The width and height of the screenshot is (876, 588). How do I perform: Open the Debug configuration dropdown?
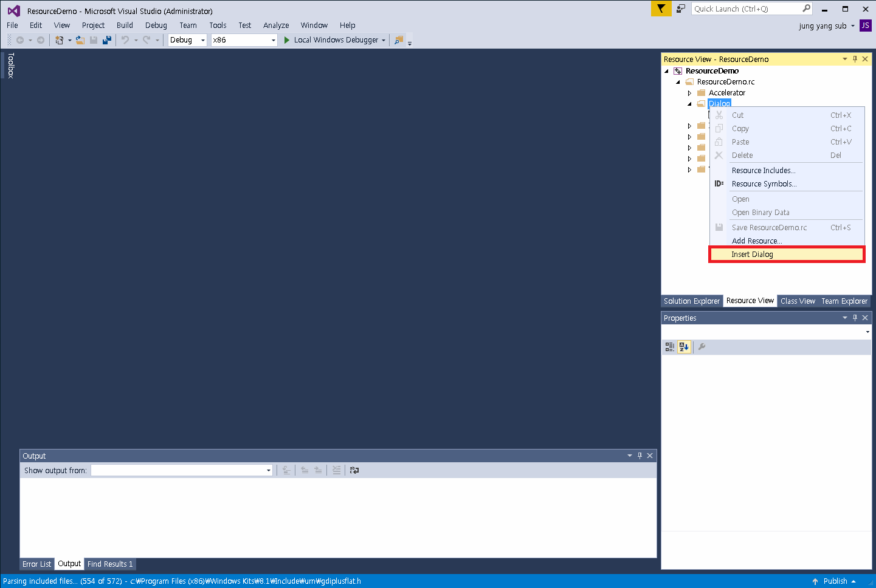click(x=187, y=40)
